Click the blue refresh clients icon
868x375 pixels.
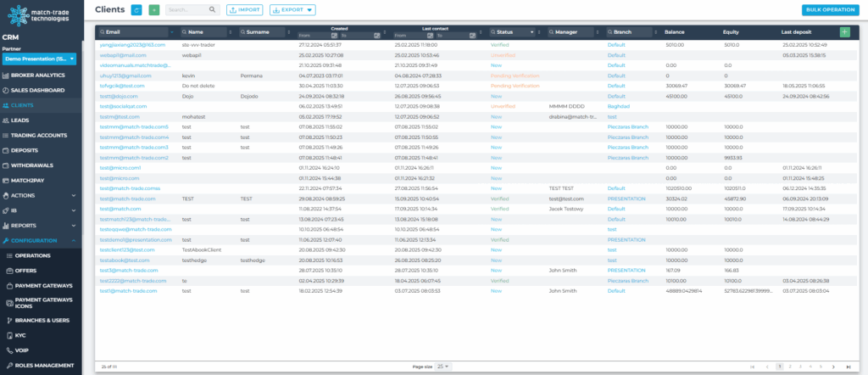click(137, 10)
